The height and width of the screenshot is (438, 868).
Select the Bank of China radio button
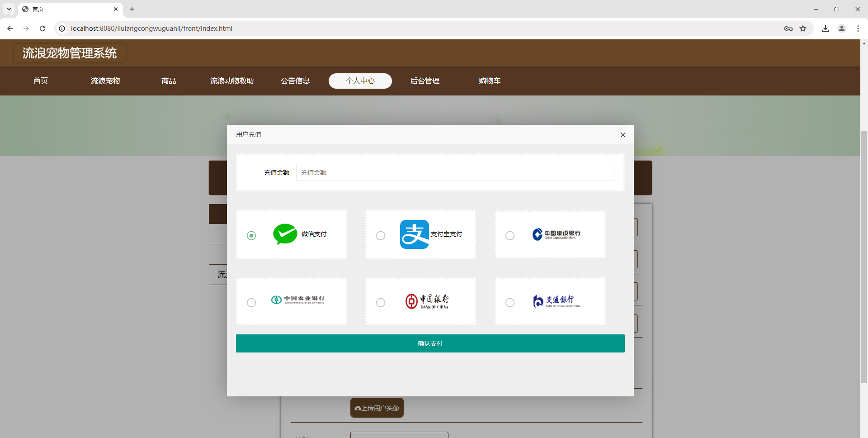click(381, 302)
